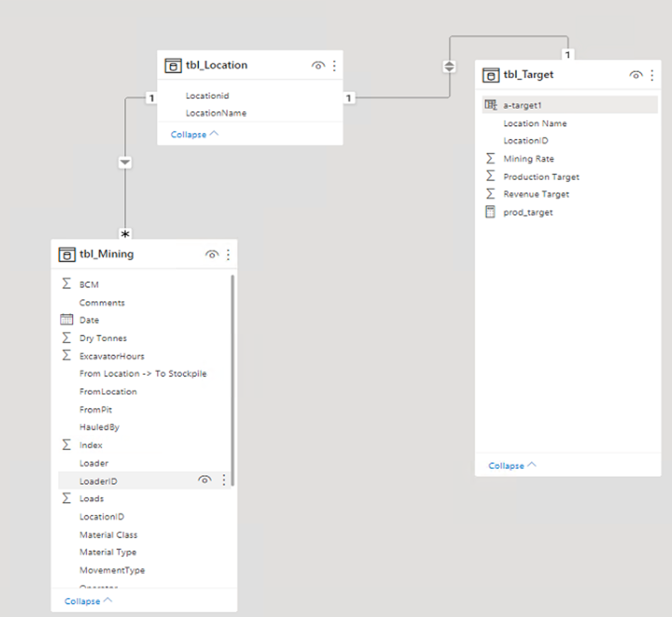Click the a-target1 hierarchy icon
Viewport: 672px width, 617px height.
point(491,105)
